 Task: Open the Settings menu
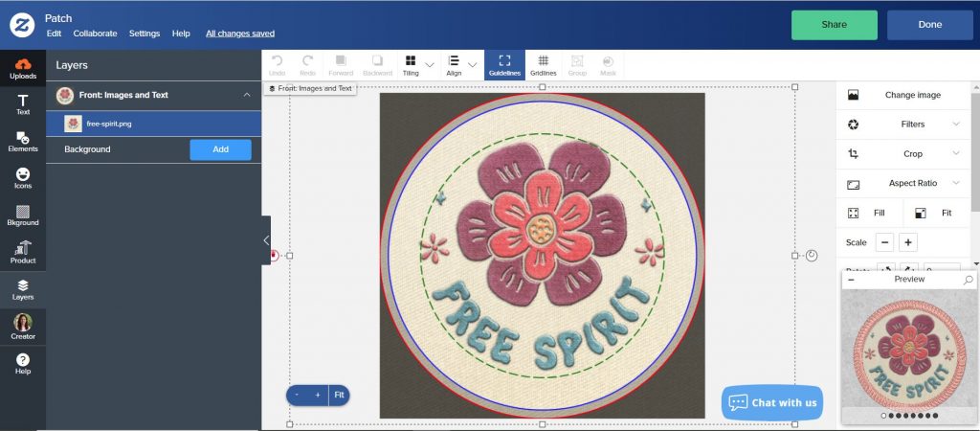(x=145, y=34)
